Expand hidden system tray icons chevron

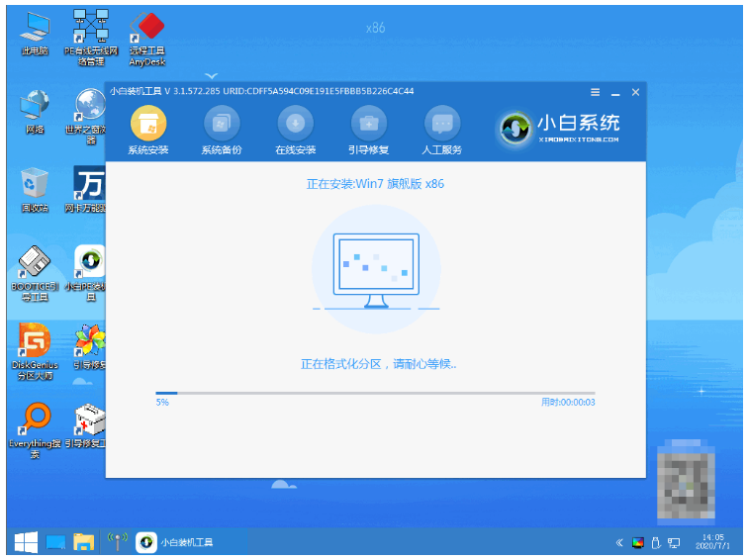tap(619, 543)
